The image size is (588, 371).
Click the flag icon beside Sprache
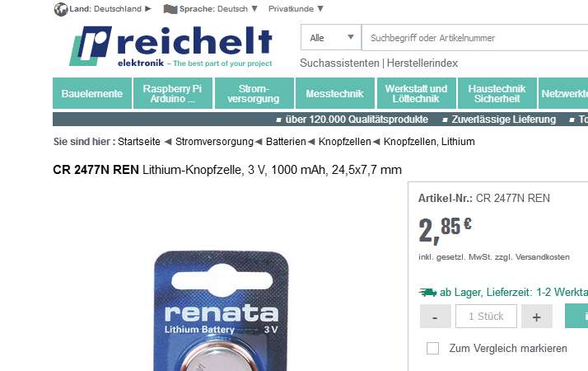point(170,9)
